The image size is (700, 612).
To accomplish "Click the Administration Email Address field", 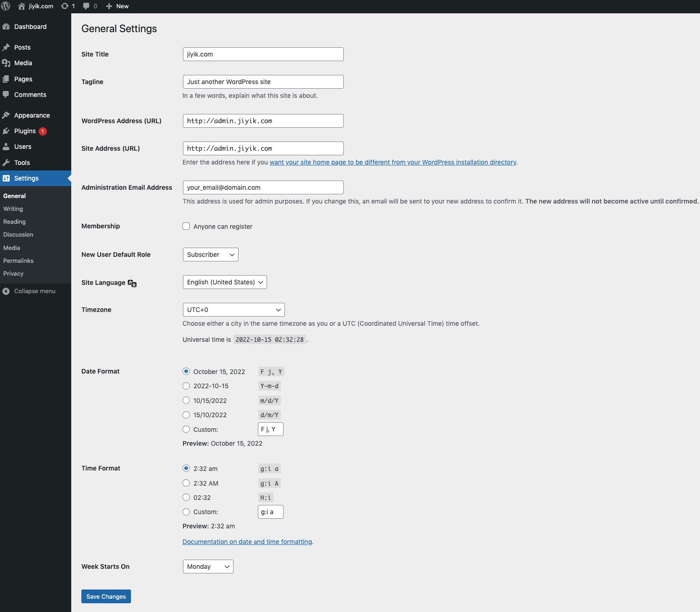I will point(263,187).
